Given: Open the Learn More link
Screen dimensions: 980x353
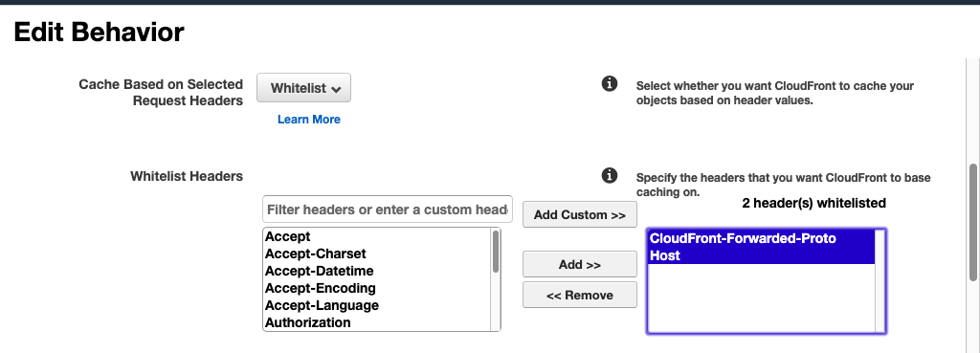Looking at the screenshot, I should (309, 120).
